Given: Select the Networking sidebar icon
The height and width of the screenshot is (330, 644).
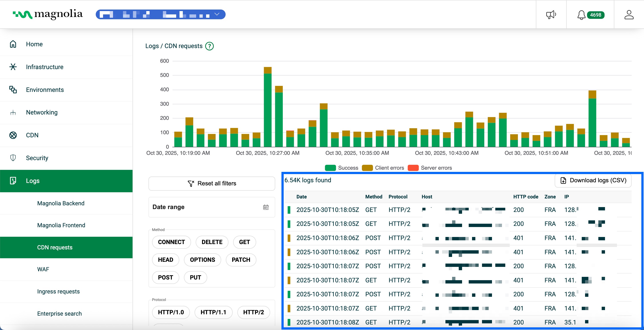Looking at the screenshot, I should [x=13, y=112].
